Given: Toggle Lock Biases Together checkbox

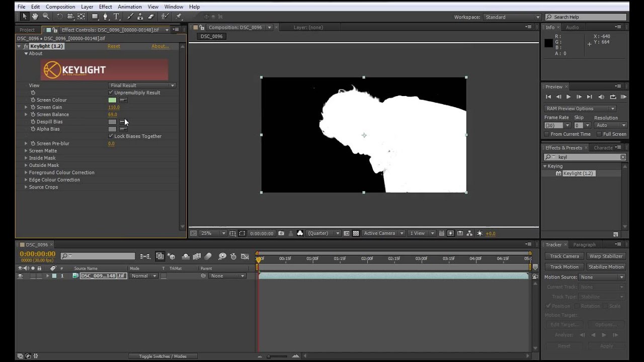Looking at the screenshot, I should pos(111,136).
